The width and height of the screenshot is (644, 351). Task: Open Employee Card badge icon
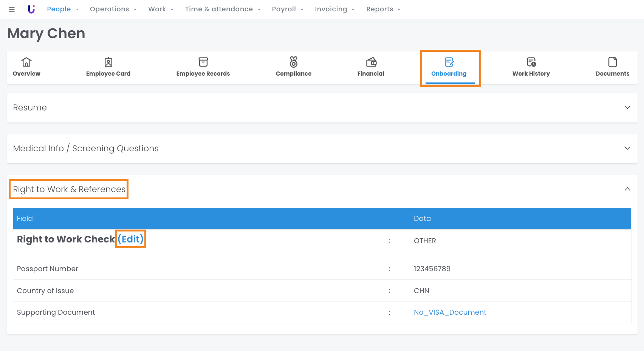[x=108, y=62]
